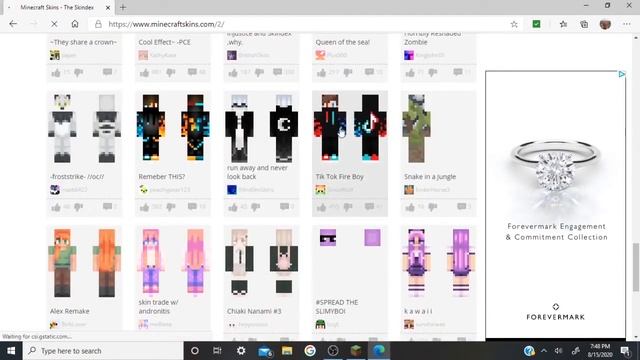Open the Alex Remake skin thumbnail
This screenshot has width=640, height=360.
(84, 263)
